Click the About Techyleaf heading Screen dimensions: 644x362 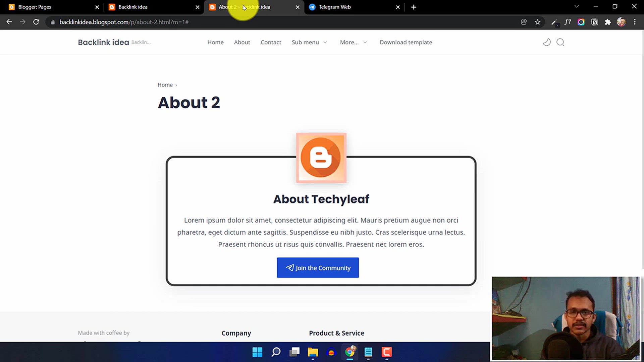pyautogui.click(x=321, y=199)
